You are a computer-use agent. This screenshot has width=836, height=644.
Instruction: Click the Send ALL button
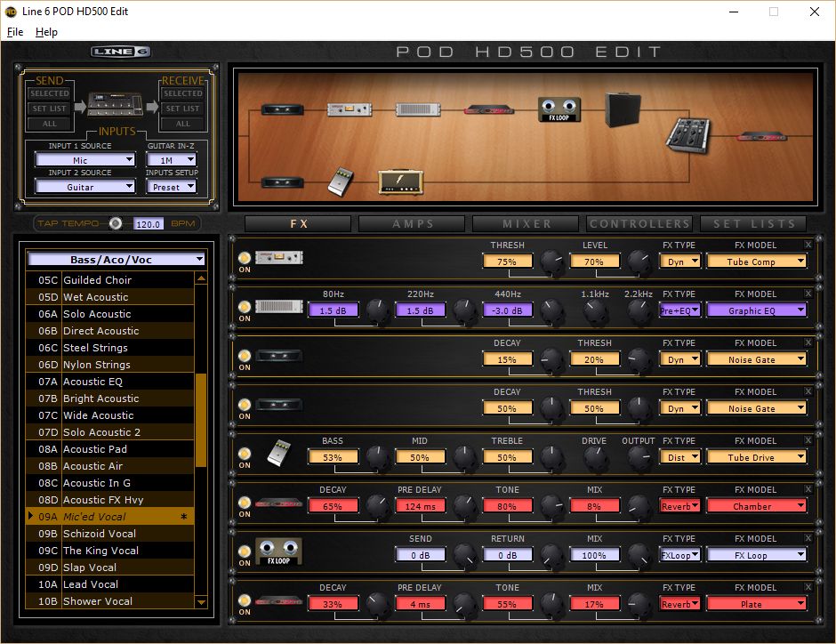(x=50, y=124)
